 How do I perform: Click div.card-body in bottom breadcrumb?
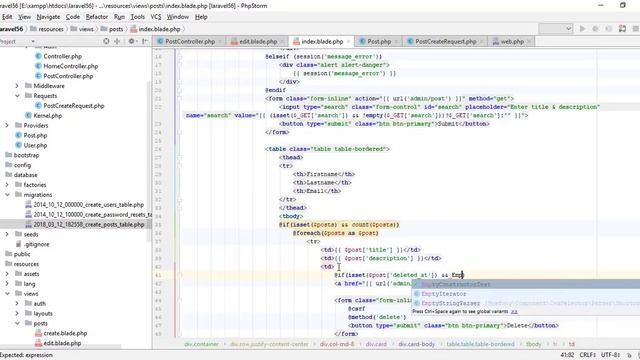click(416, 344)
